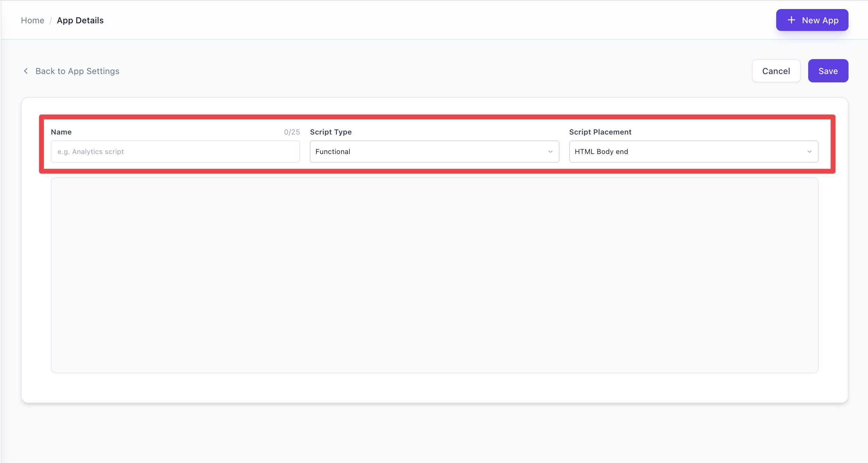Open the Script Placement dropdown showing HTML Body end

693,151
